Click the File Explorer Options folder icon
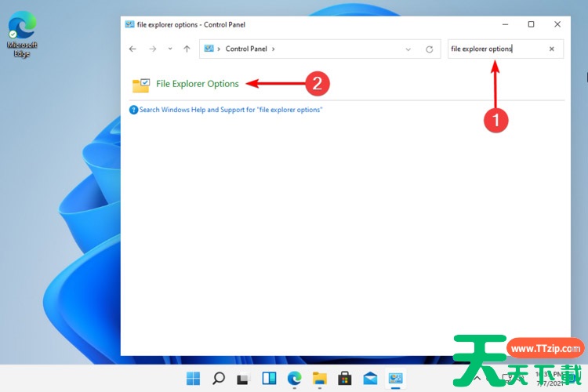Image resolution: width=588 pixels, height=392 pixels. 141,85
